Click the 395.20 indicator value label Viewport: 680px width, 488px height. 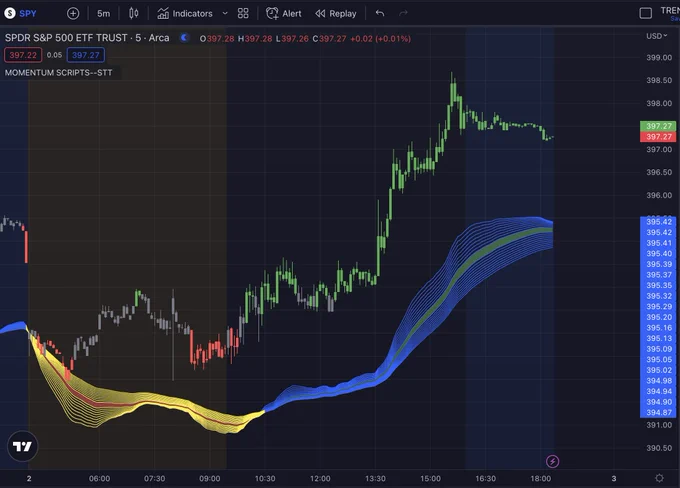pos(658,317)
